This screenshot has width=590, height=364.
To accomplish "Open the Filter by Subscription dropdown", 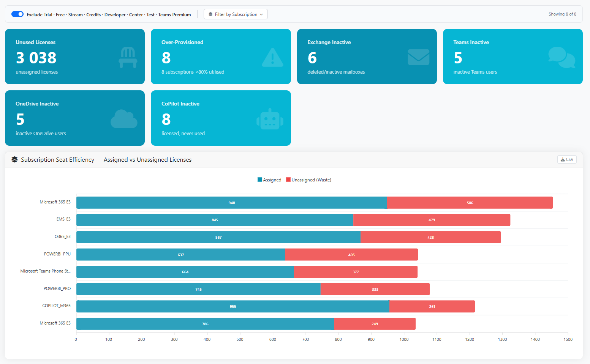I will (x=236, y=14).
